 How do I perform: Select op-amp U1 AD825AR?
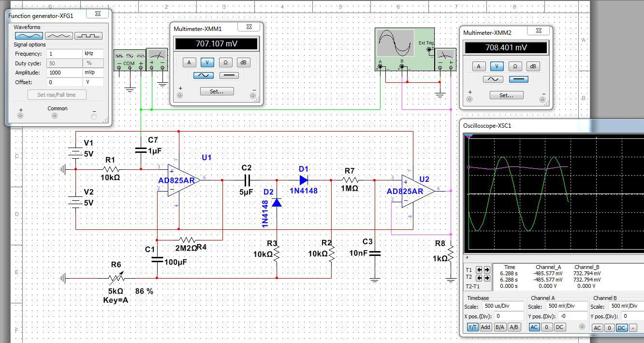(x=183, y=180)
